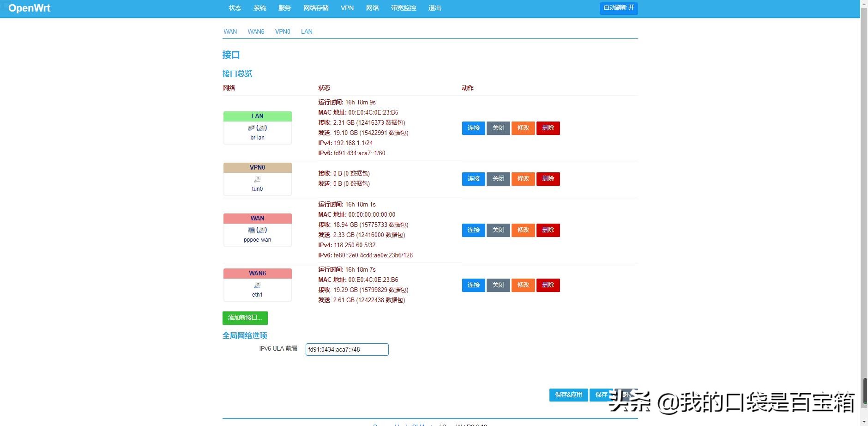868x426 pixels.
Task: Click the 添加新接口 button
Action: click(244, 318)
